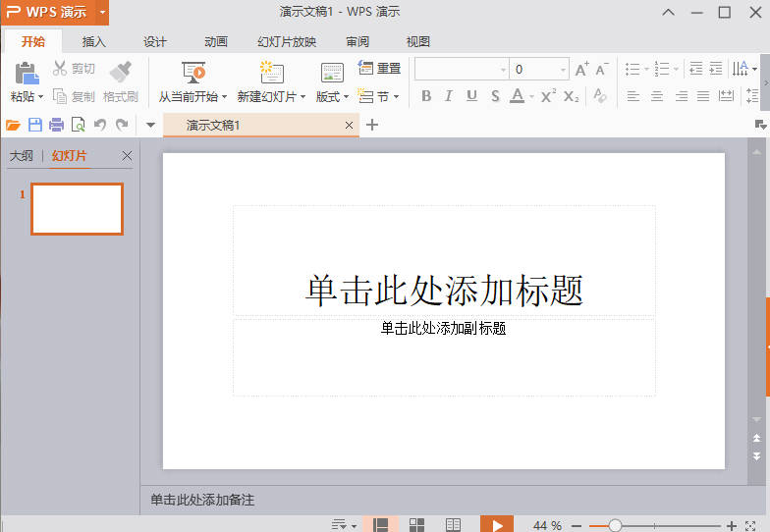Expand the font size dropdown
Image resolution: width=770 pixels, height=532 pixels.
click(x=563, y=70)
